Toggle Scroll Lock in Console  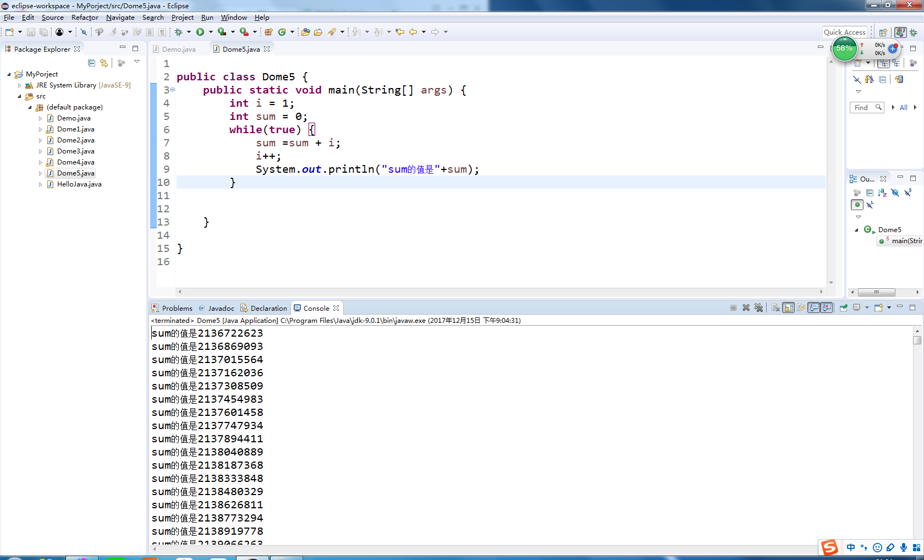coord(789,308)
